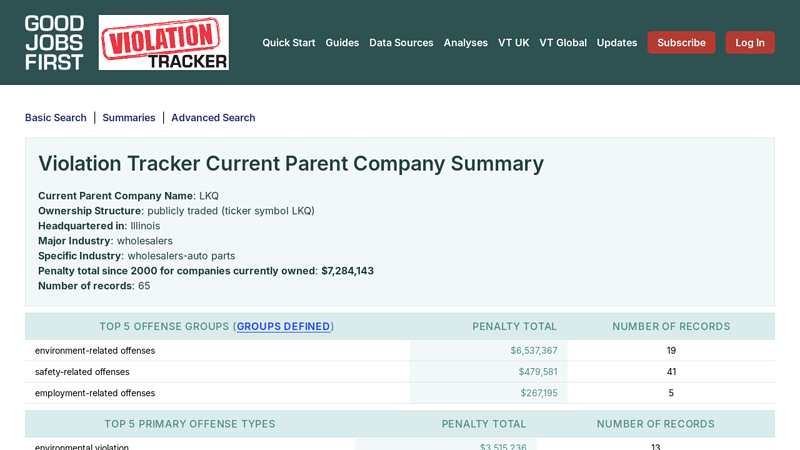Go to Basic Search
This screenshot has width=800, height=450.
click(56, 118)
